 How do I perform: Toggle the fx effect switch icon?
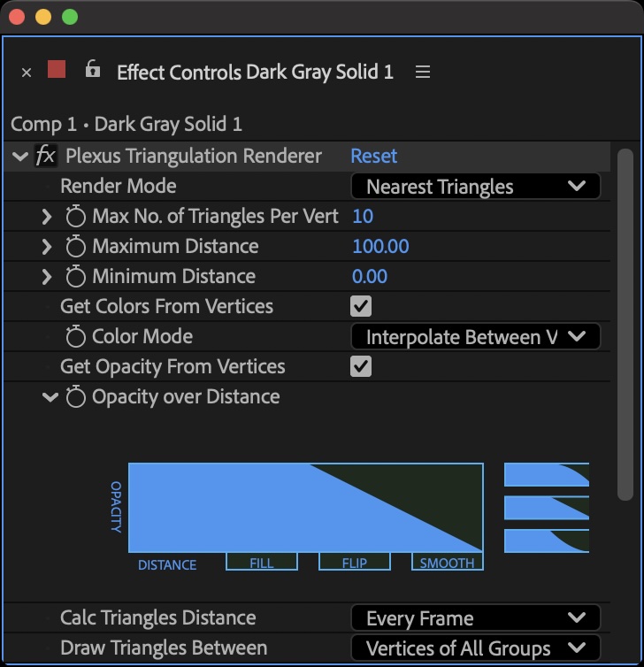coord(46,157)
